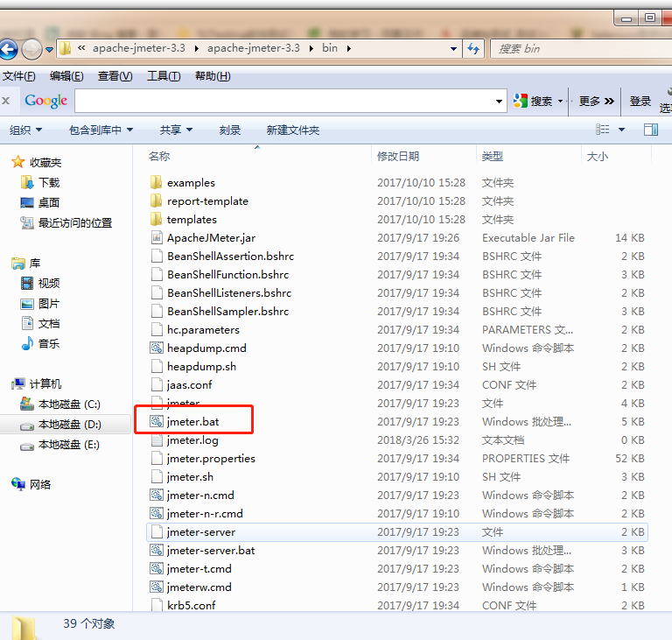Image resolution: width=672 pixels, height=640 pixels.
Task: Select jmeter.bat file icon
Action: tap(157, 421)
